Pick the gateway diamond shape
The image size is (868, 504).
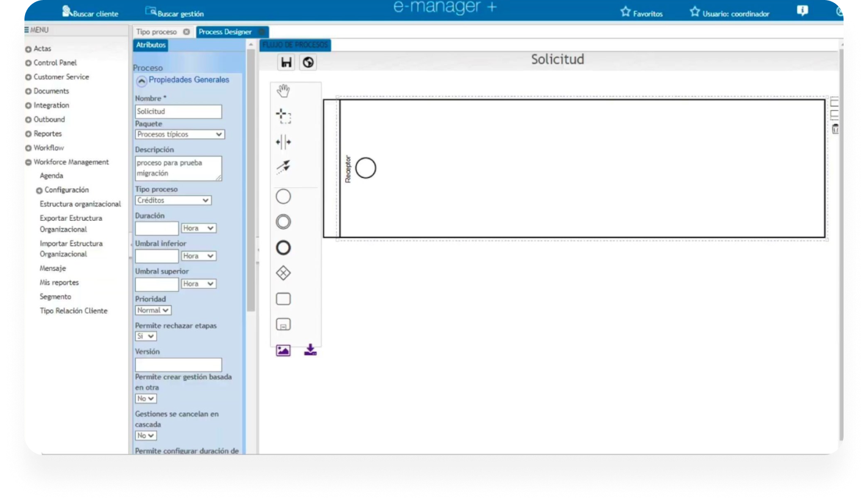pos(283,273)
